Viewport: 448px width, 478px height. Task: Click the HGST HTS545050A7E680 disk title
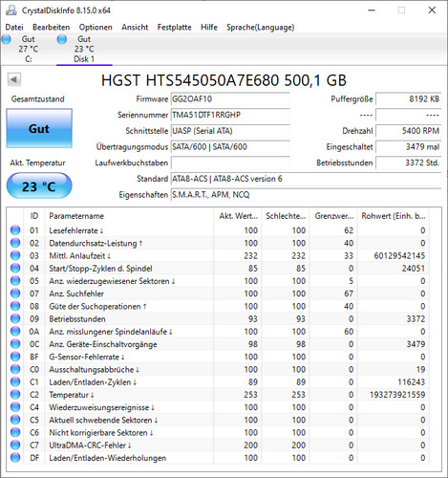224,80
